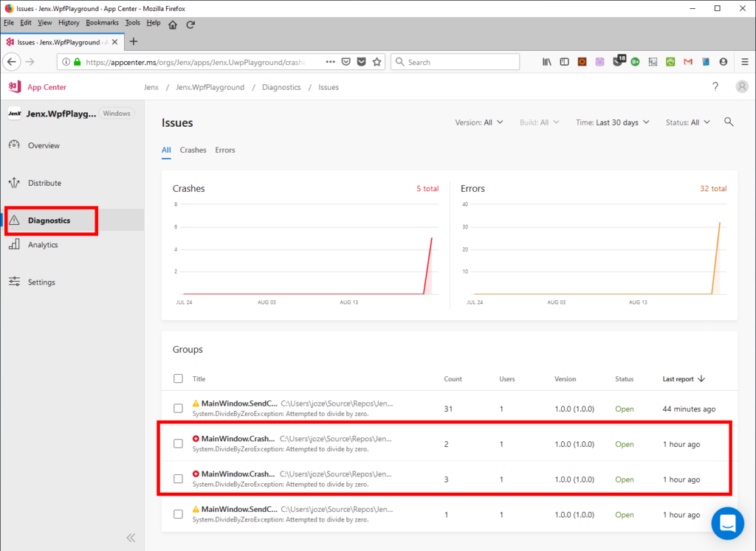Open the History menu
Screen dimensions: 756x551
coord(69,23)
